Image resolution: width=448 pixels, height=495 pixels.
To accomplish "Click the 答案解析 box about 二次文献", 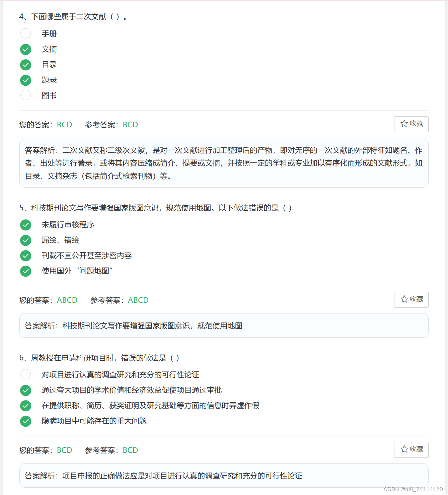I will pos(224,163).
